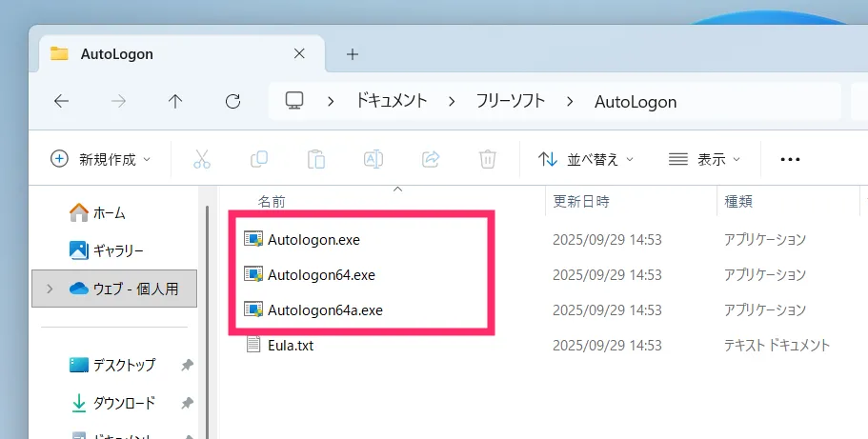Image resolution: width=868 pixels, height=439 pixels.
Task: Close the AutoLogon tab
Action: click(299, 53)
